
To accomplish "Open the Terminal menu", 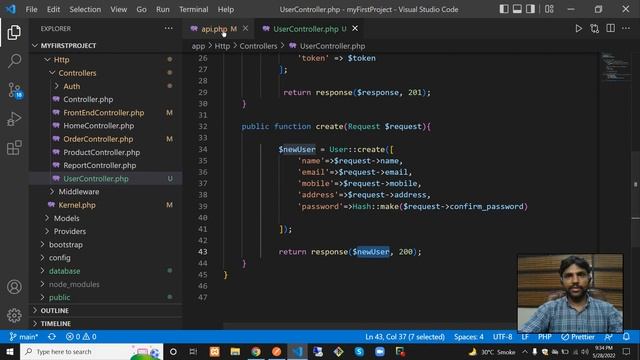I will click(x=193, y=9).
